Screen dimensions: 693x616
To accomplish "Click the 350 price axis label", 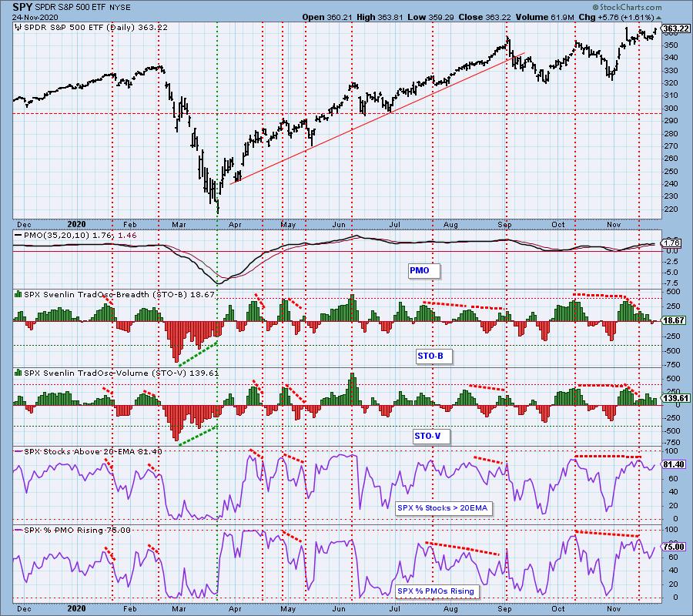I will 671,45.
